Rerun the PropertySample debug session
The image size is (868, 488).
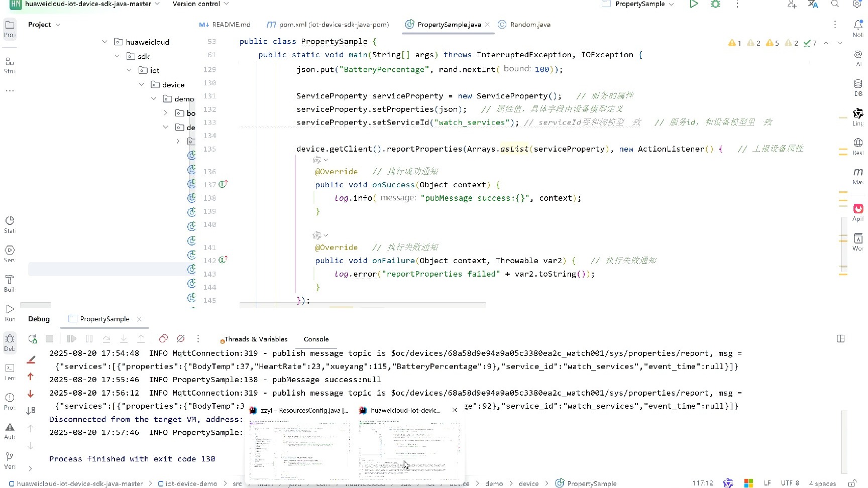[33, 339]
